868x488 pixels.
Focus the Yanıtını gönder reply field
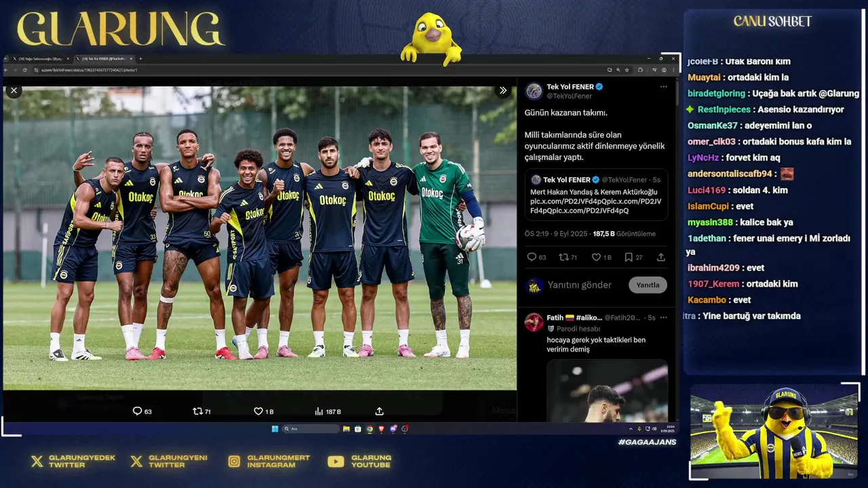click(x=580, y=285)
